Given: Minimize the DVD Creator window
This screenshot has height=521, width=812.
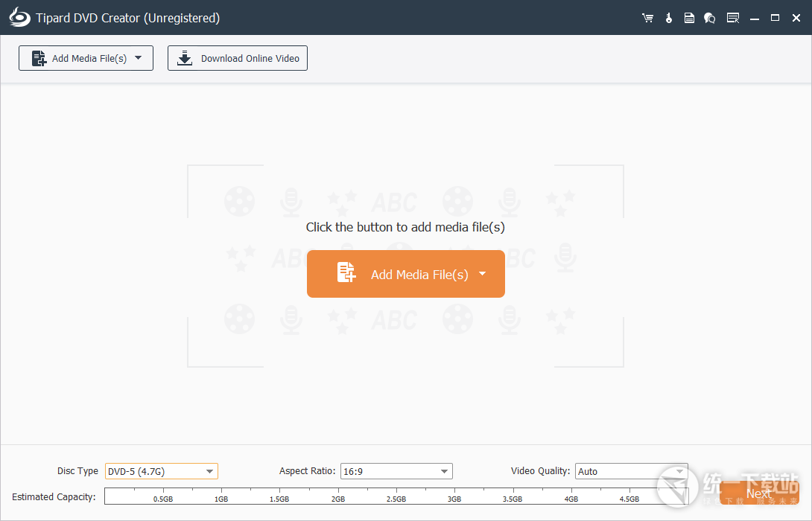Looking at the screenshot, I should [755, 18].
